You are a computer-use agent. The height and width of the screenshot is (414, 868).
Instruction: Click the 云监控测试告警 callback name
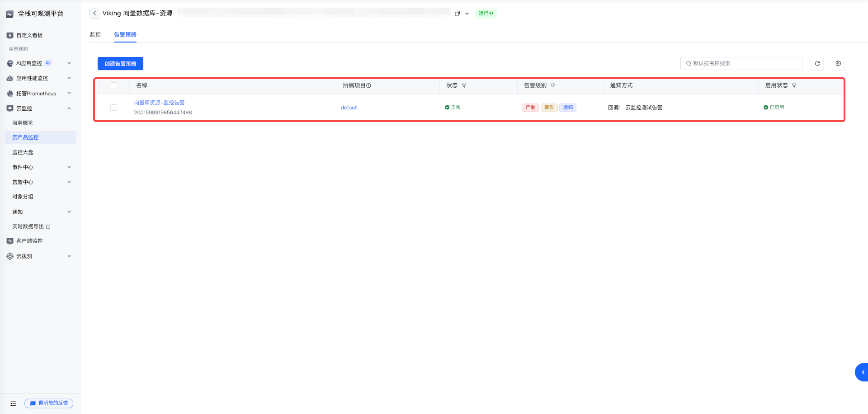pyautogui.click(x=644, y=108)
